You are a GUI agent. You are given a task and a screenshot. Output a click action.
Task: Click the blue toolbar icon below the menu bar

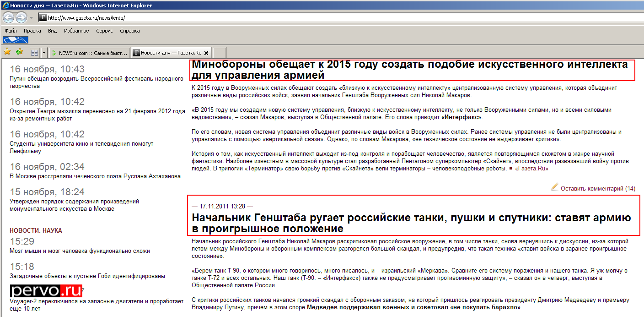tap(16, 40)
